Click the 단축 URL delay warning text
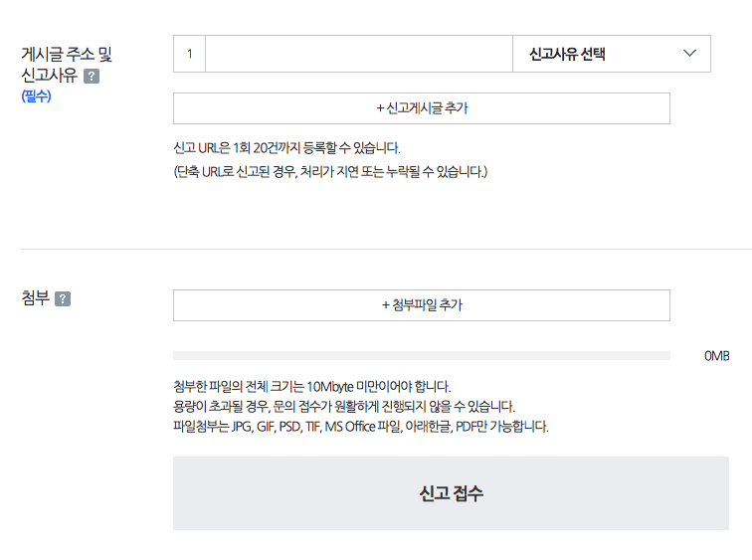This screenshot has height=560, width=752. [x=330, y=171]
